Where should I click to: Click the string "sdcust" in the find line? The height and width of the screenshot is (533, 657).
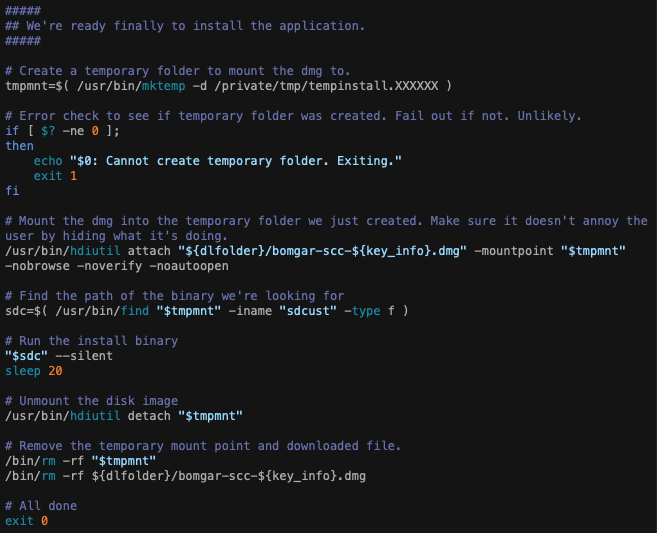click(x=308, y=311)
